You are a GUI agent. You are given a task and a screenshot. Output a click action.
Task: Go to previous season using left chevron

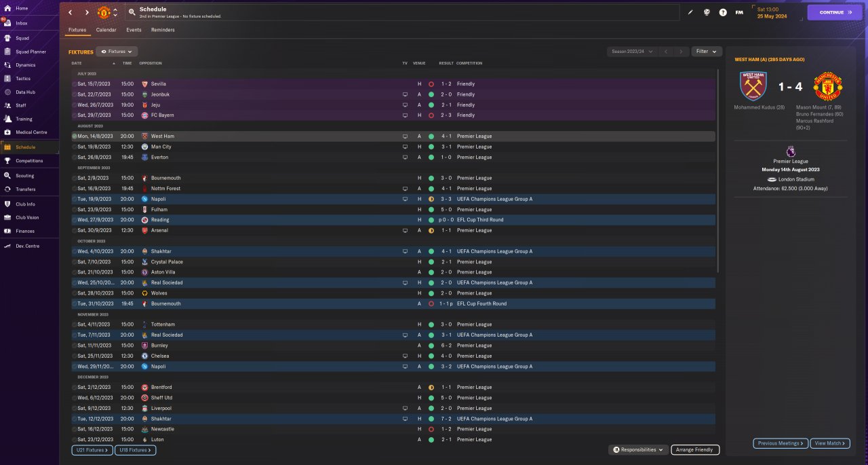coord(666,52)
